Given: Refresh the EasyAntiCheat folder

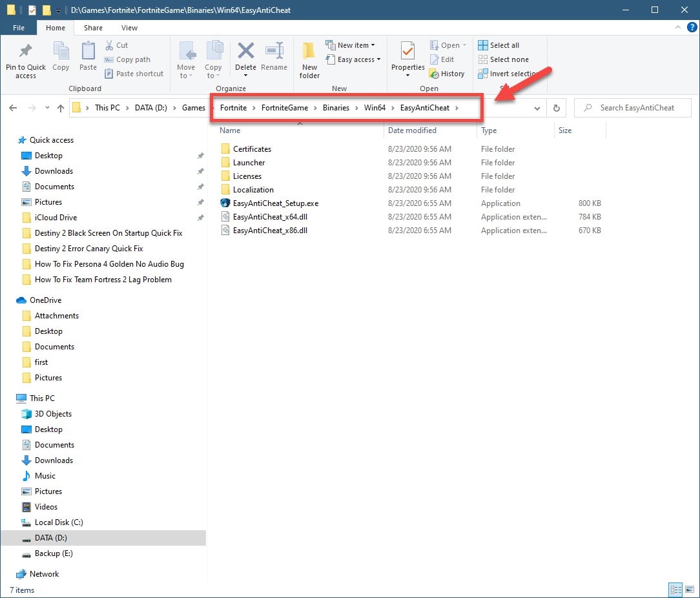Looking at the screenshot, I should click(556, 108).
